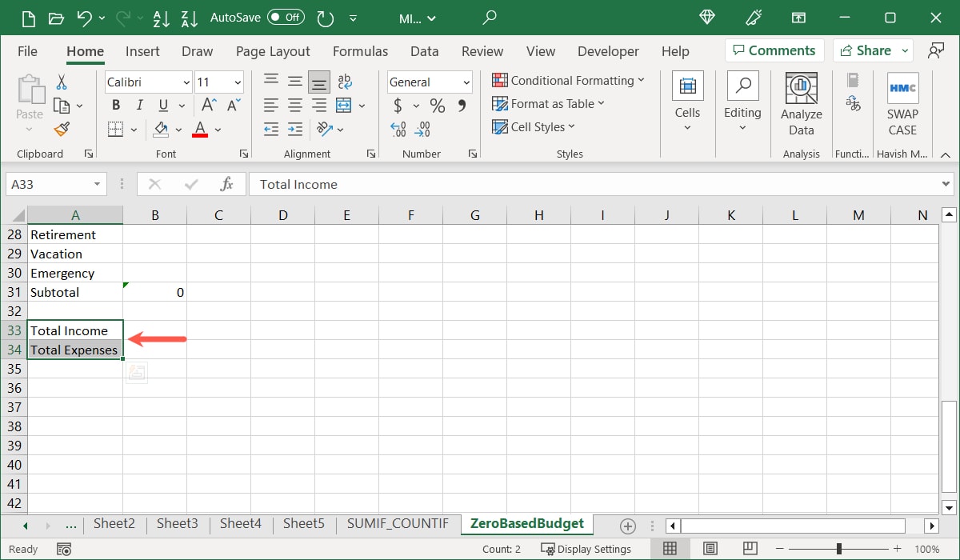Open the Formulas ribbon tab

click(360, 51)
